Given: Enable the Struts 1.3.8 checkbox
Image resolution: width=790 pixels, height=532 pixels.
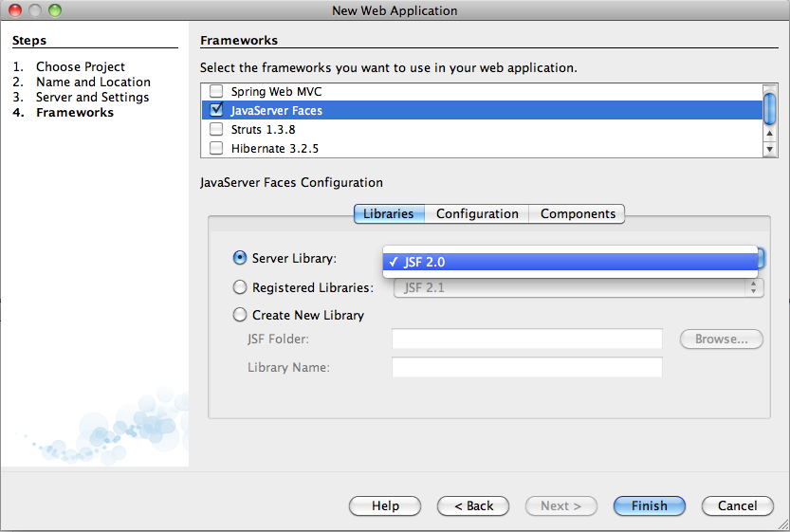Looking at the screenshot, I should [x=216, y=129].
